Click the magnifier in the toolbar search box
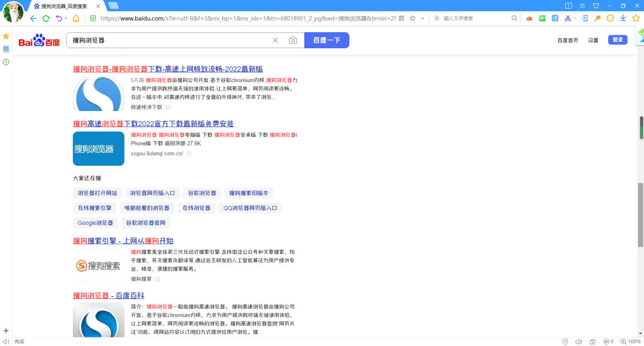The height and width of the screenshot is (346, 644). pos(514,18)
